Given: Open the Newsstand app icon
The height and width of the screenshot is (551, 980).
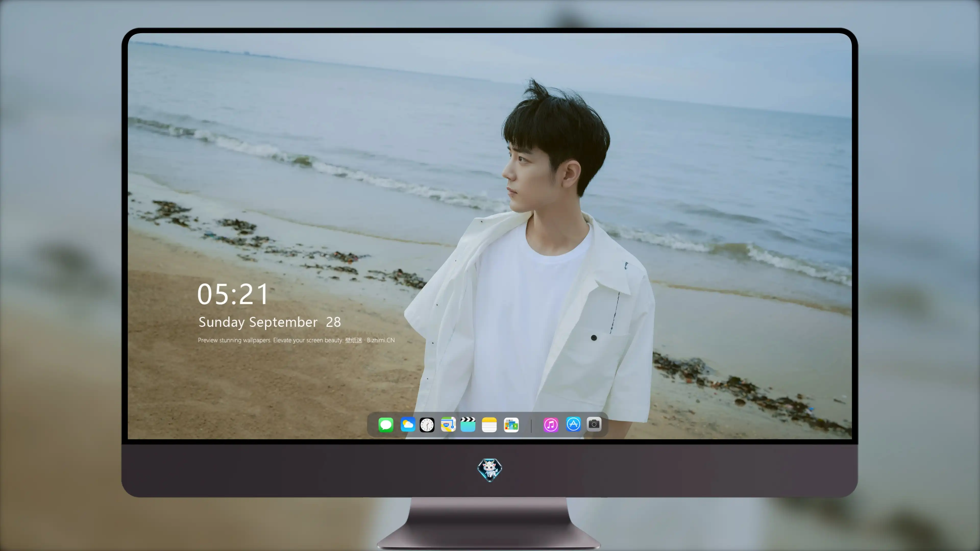Looking at the screenshot, I should tap(511, 424).
